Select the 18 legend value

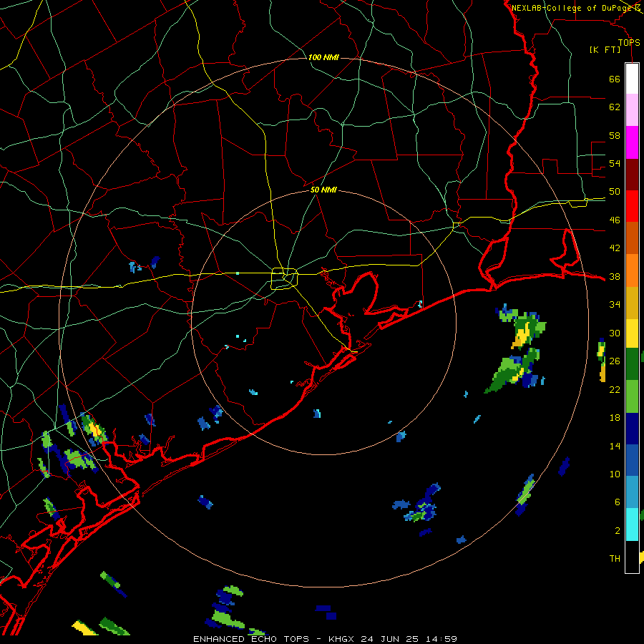tap(615, 418)
